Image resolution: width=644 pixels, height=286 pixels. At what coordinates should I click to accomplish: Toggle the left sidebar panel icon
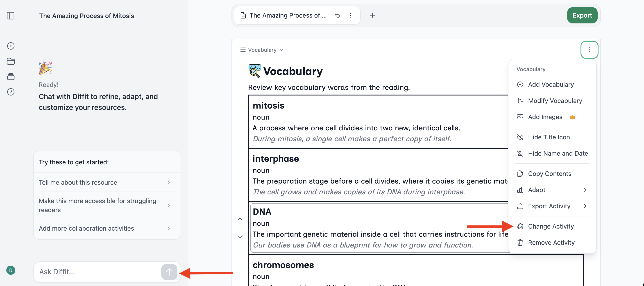(x=11, y=16)
